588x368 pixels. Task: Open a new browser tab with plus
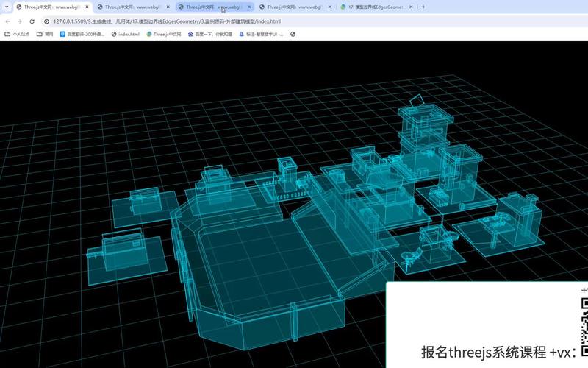coord(423,7)
